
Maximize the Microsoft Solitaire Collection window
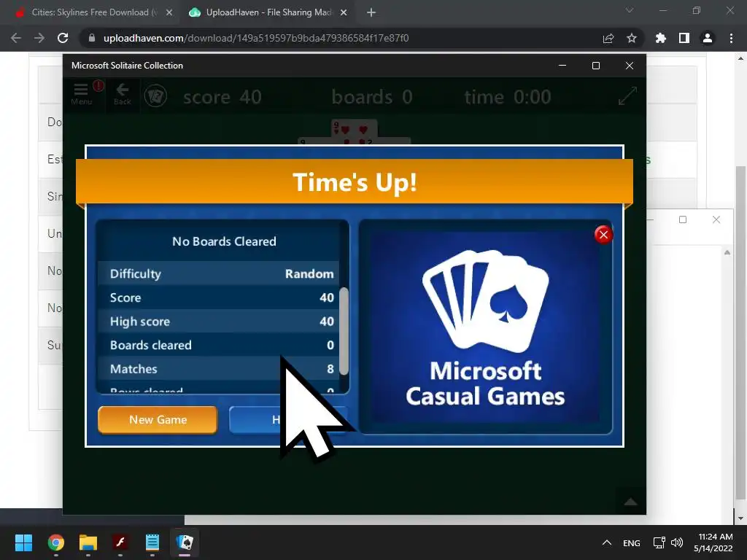point(595,65)
